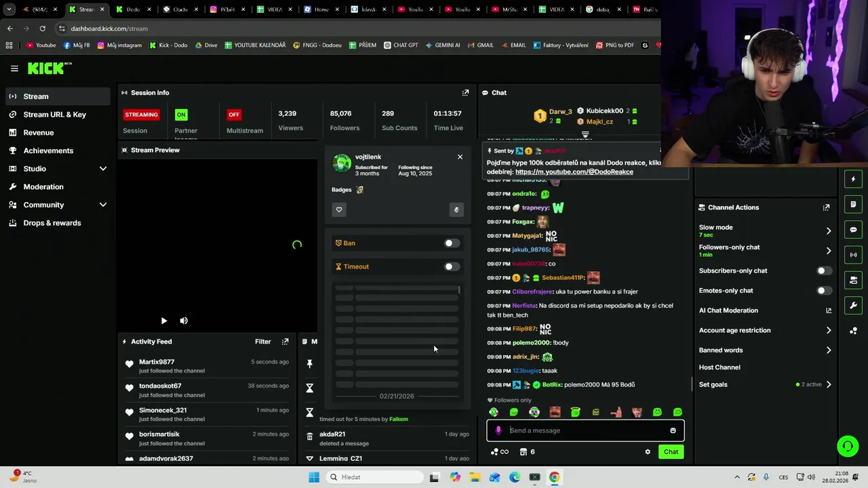
Task: Go to Revenue section
Action: [39, 133]
